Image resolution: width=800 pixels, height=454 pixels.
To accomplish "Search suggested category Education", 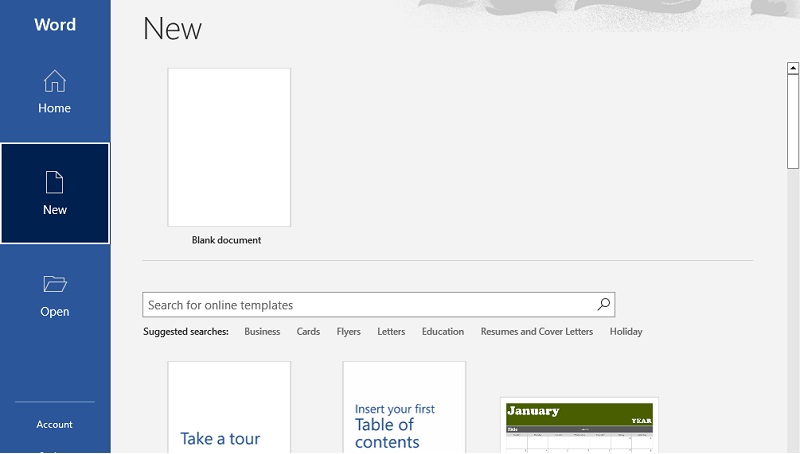I will 443,332.
